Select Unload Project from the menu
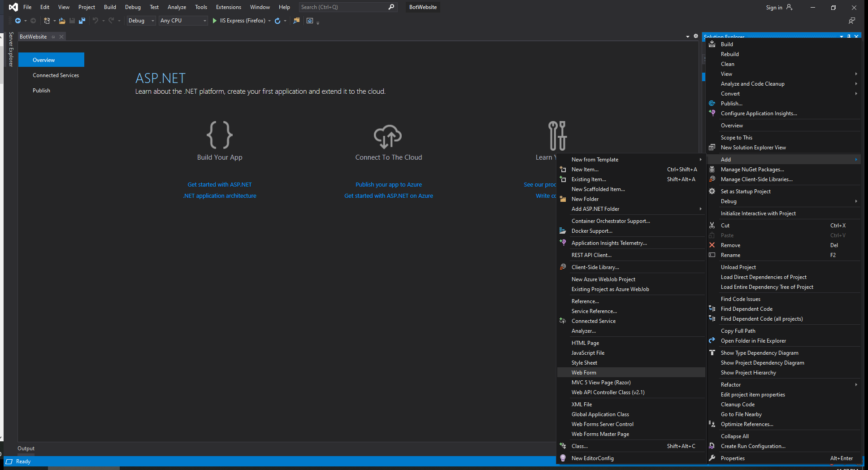868x470 pixels. 783,267
